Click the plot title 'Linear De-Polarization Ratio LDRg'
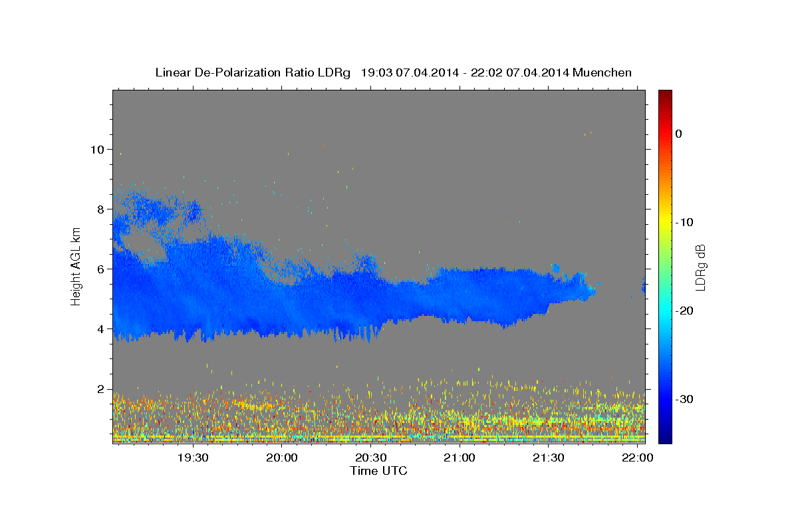The width and height of the screenshot is (798, 532). click(x=253, y=72)
